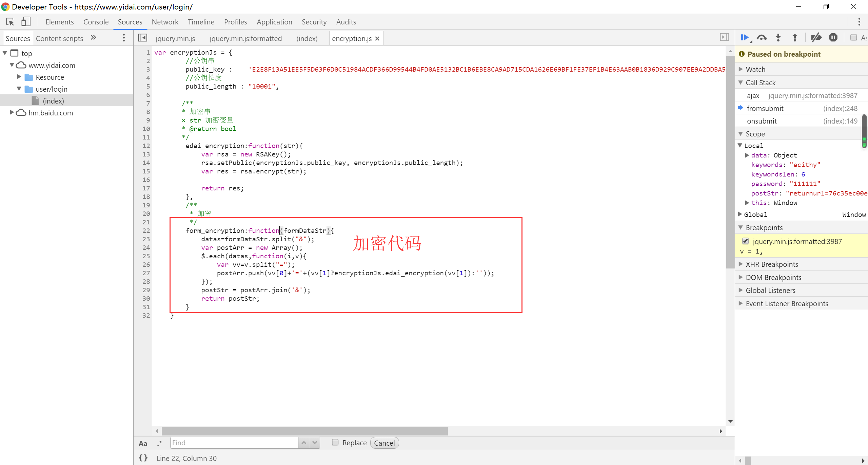The height and width of the screenshot is (465, 868).
Task: Step into next function call
Action: (778, 38)
